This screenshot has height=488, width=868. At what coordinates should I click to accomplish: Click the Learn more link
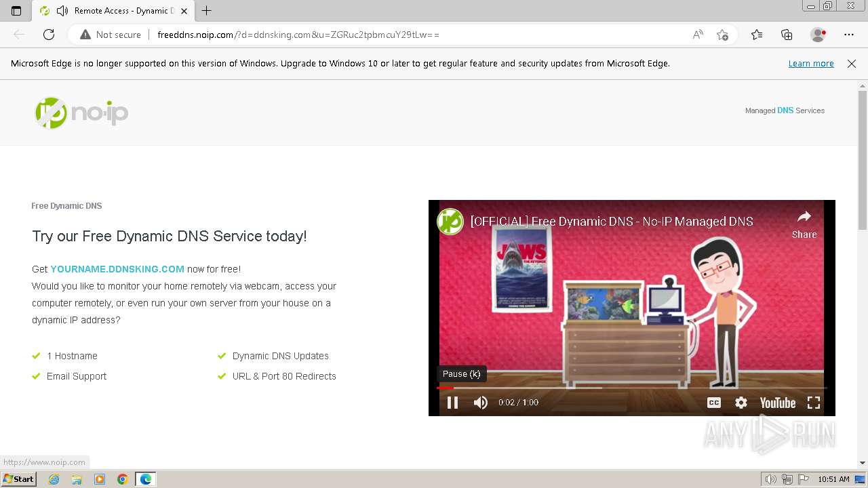[x=811, y=63]
